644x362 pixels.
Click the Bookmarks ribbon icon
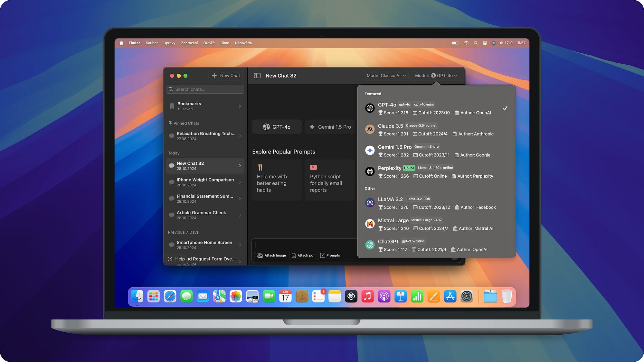point(172,106)
